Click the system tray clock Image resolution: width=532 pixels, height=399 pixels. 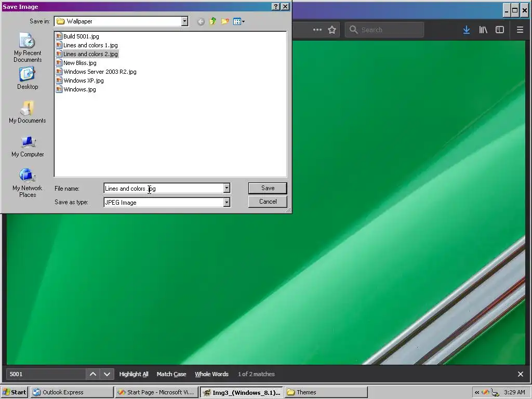click(x=514, y=392)
